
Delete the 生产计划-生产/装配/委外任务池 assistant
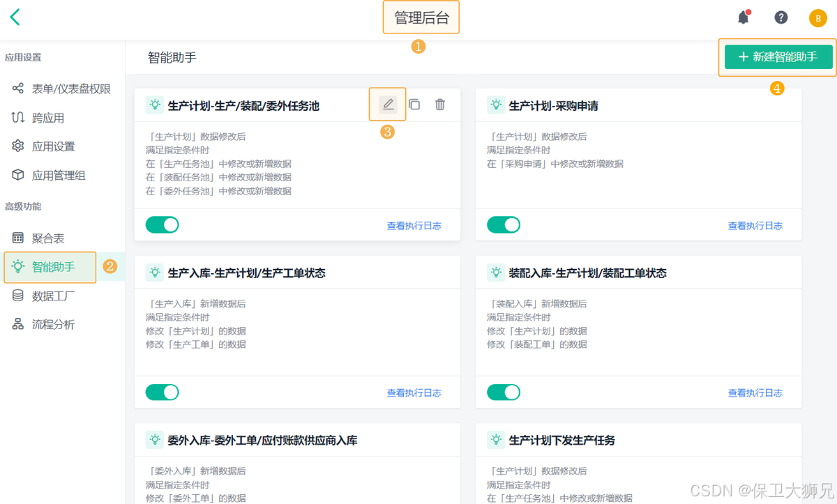tap(440, 105)
